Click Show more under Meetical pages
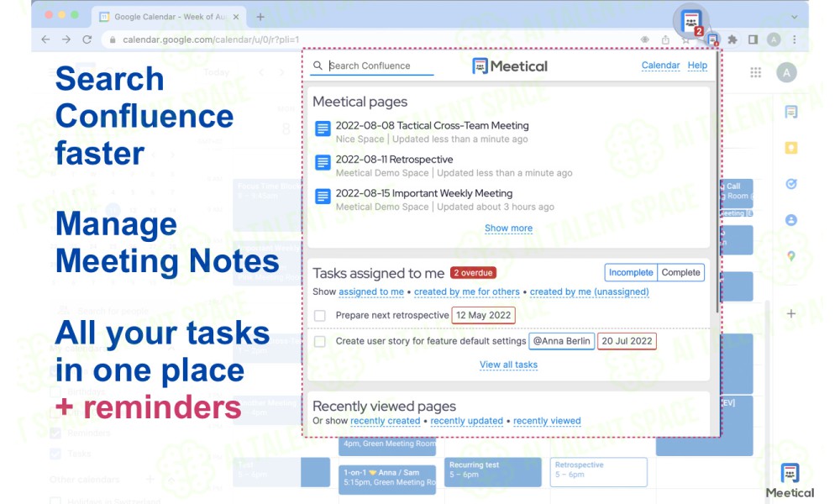This screenshot has width=840, height=504. 508,228
